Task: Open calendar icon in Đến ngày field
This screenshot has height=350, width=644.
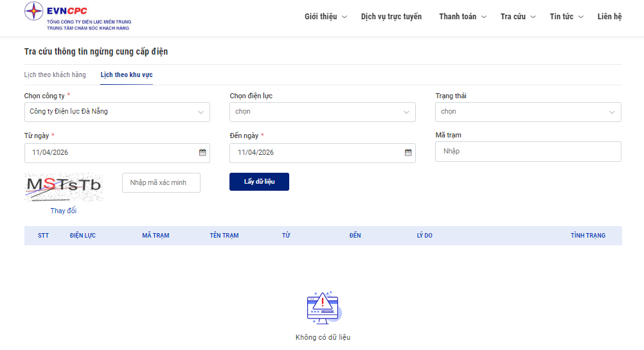Action: [x=408, y=153]
